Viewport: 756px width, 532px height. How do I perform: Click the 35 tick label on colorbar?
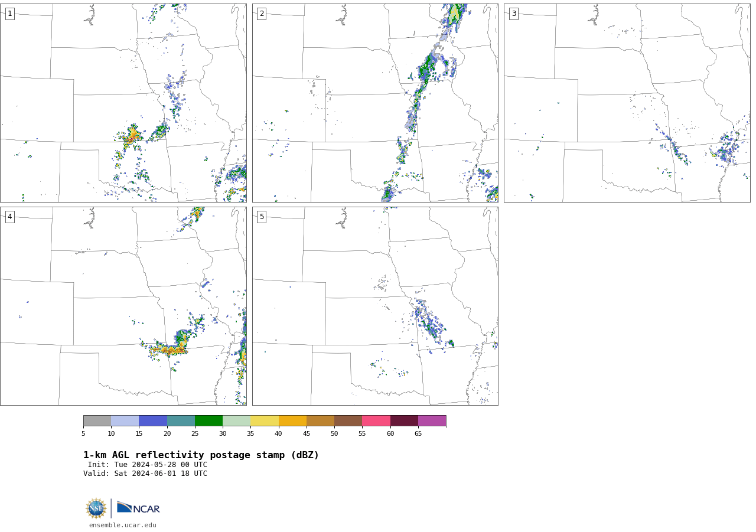point(250,434)
